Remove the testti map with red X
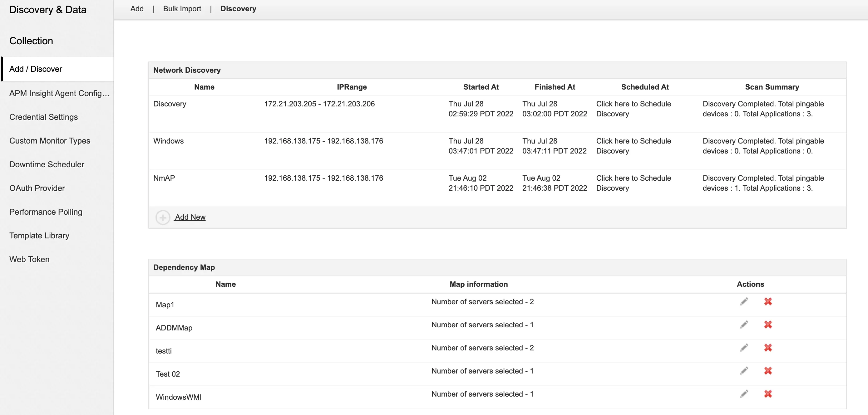The image size is (868, 415). tap(768, 348)
